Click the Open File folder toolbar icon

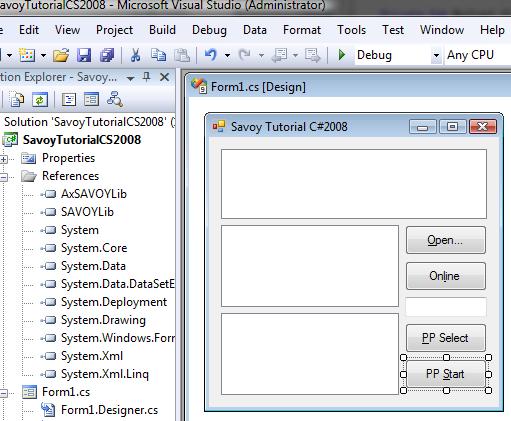tap(61, 55)
